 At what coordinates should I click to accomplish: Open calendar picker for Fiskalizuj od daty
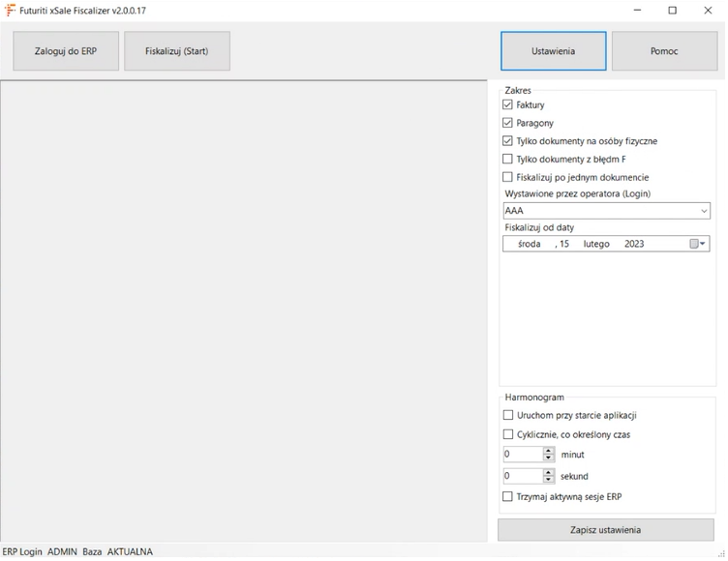(698, 244)
